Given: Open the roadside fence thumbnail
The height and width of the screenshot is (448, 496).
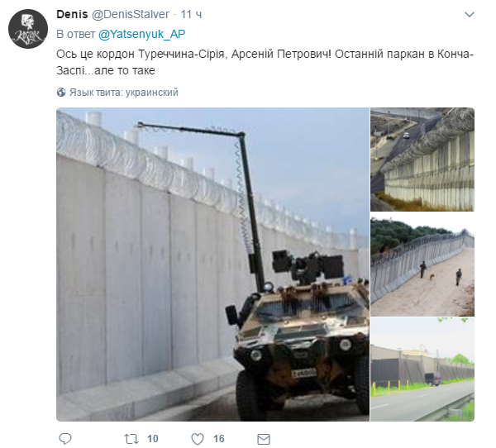Looking at the screenshot, I should [422, 369].
